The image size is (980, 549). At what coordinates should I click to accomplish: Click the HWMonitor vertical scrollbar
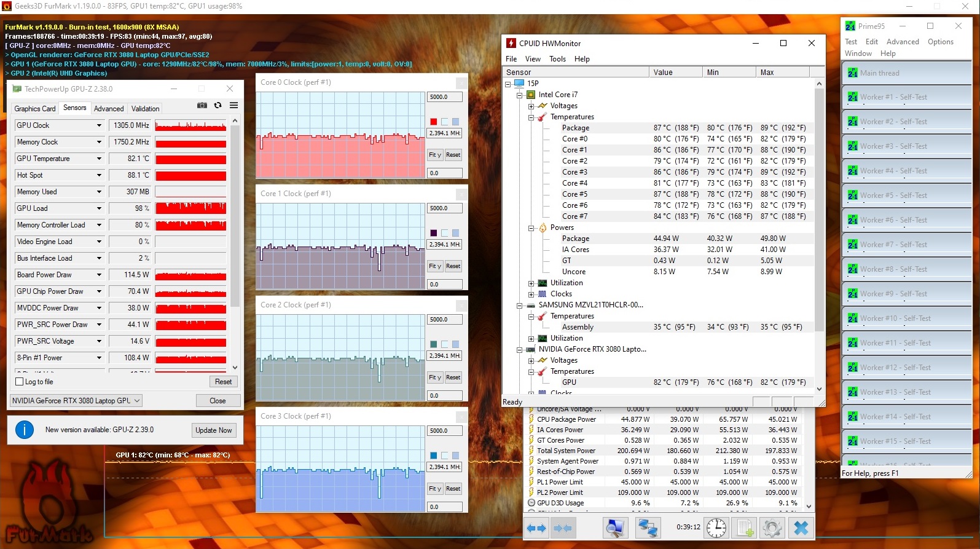coord(819,209)
